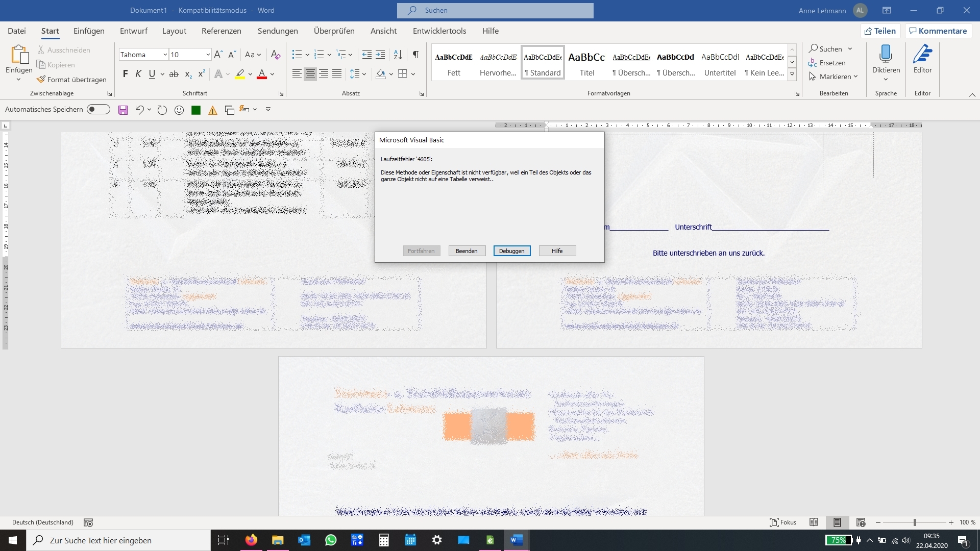Click the sort A-Z icon
This screenshot has height=551, width=980.
[x=398, y=55]
